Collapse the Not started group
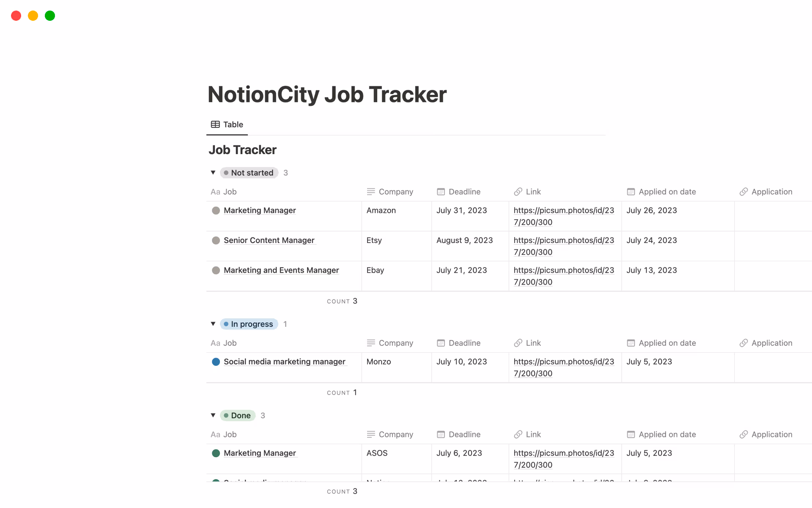Screen dimensions: 812x508 [213, 172]
